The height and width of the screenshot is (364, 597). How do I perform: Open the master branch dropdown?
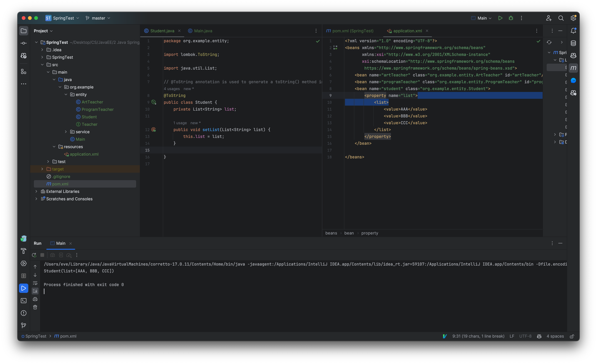point(98,18)
